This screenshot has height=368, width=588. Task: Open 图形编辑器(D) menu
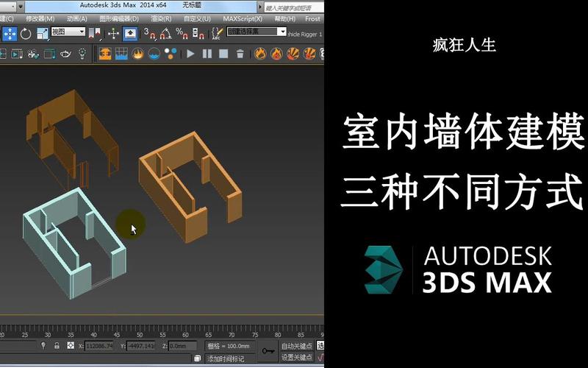pos(119,18)
